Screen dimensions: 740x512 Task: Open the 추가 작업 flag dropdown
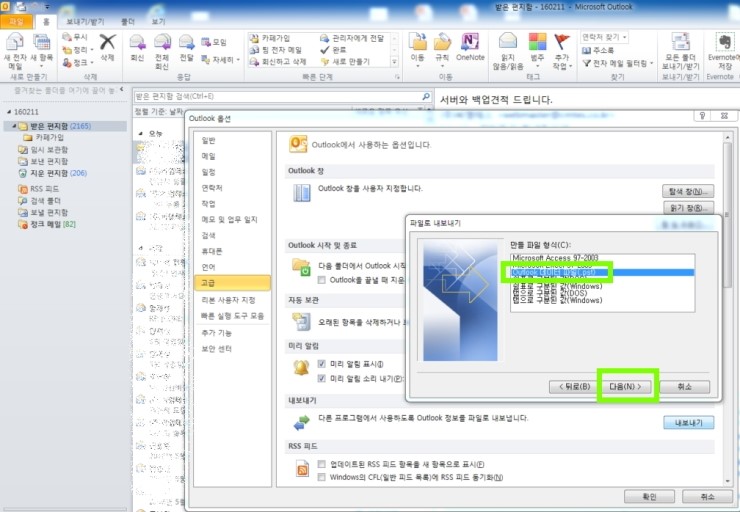[x=562, y=51]
